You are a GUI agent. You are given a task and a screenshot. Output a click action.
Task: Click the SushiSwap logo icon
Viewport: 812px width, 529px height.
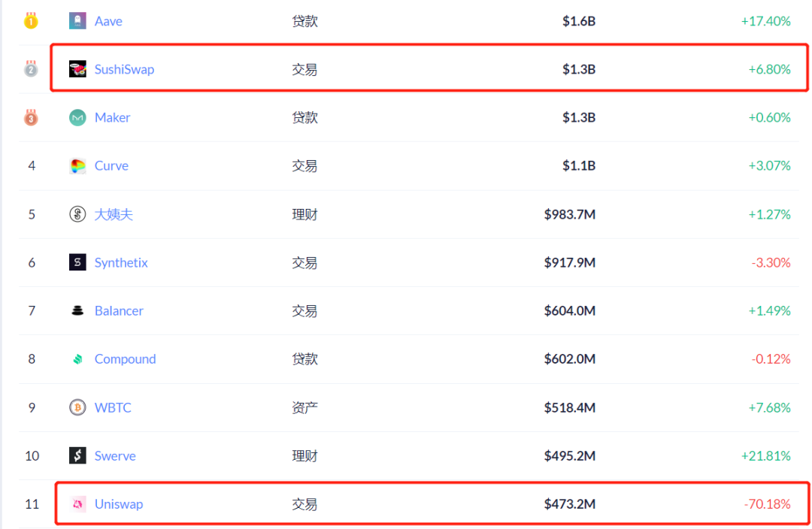pos(77,69)
